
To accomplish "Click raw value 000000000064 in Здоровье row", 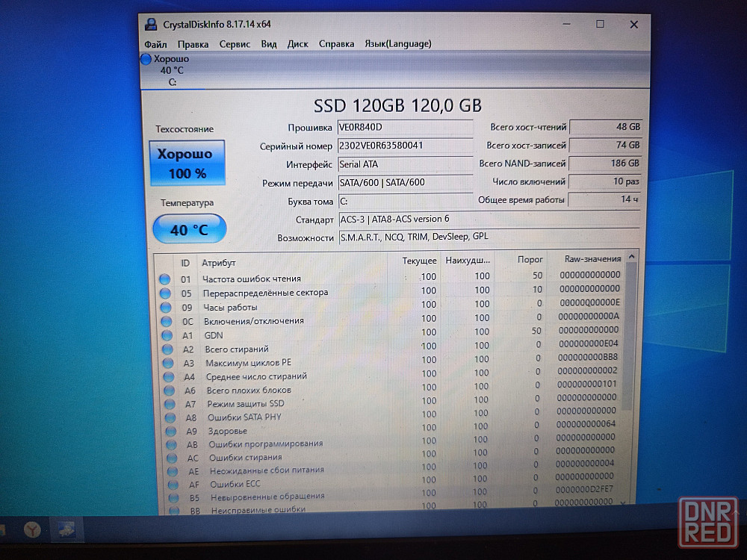I will pyautogui.click(x=586, y=424).
